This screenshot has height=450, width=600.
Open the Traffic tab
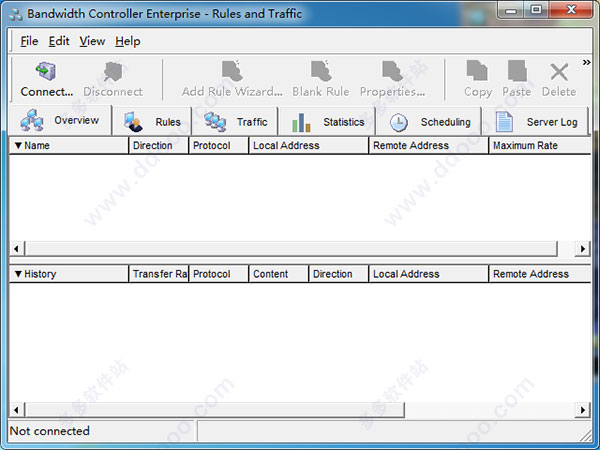point(235,122)
